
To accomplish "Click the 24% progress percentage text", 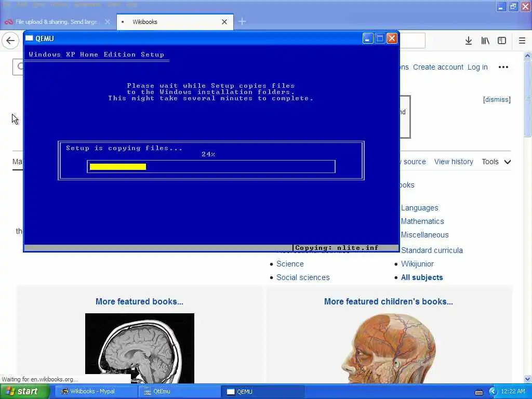I will click(208, 154).
